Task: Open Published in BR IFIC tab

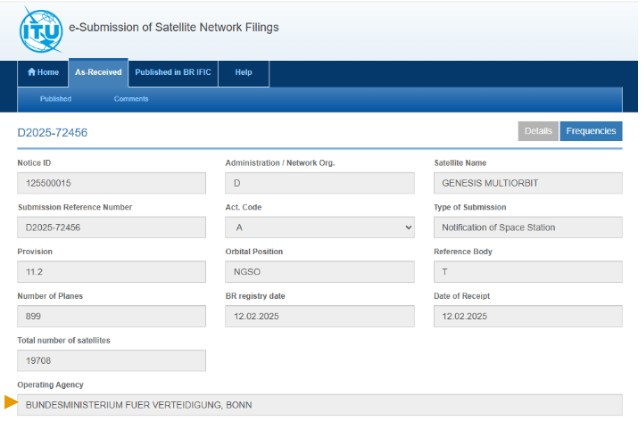Action: pos(174,72)
